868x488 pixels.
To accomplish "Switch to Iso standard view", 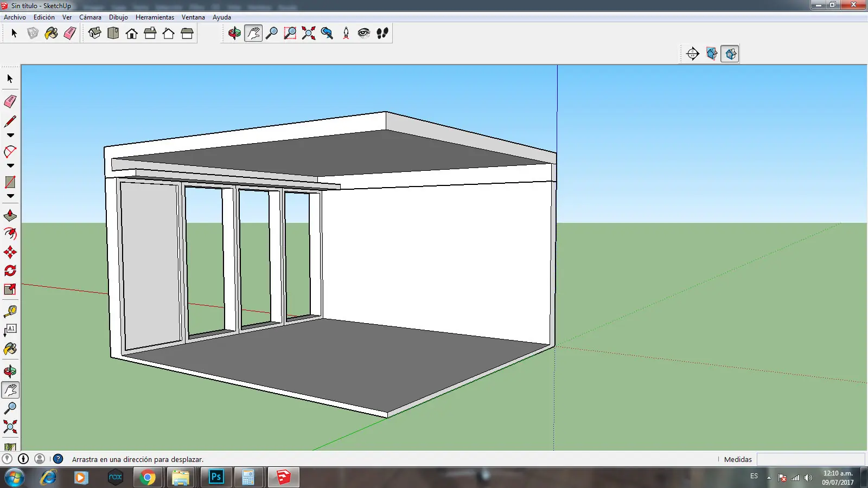I will click(94, 34).
